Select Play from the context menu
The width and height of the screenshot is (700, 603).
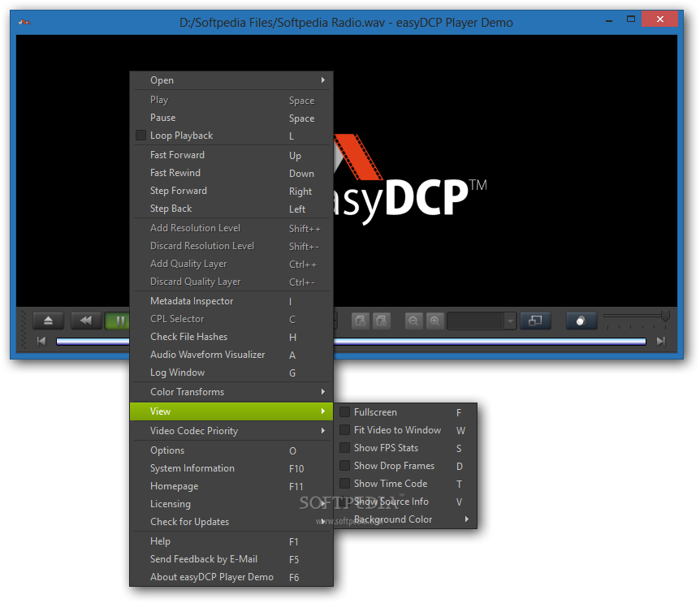[x=231, y=100]
